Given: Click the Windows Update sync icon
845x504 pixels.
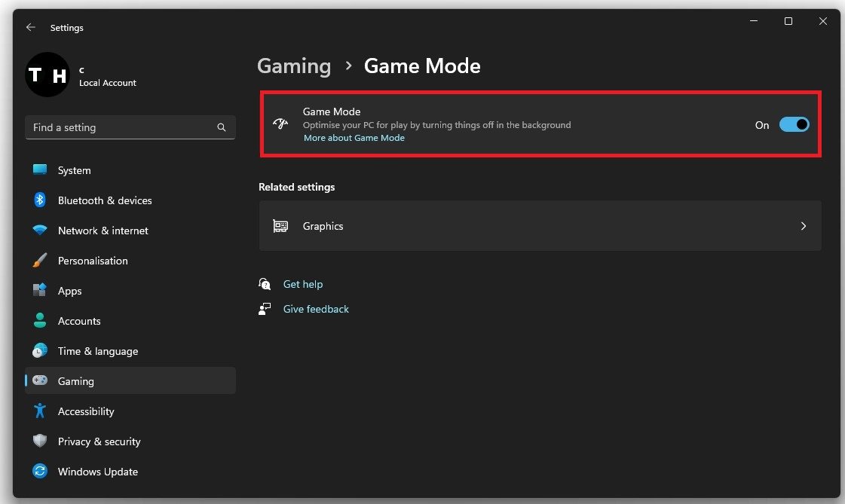Looking at the screenshot, I should (40, 472).
